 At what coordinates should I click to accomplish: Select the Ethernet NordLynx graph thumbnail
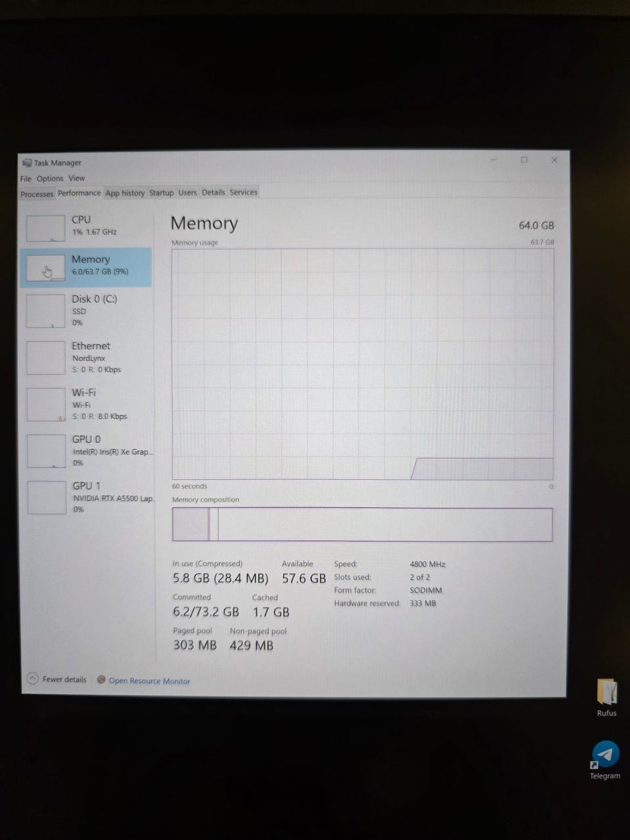(x=45, y=358)
